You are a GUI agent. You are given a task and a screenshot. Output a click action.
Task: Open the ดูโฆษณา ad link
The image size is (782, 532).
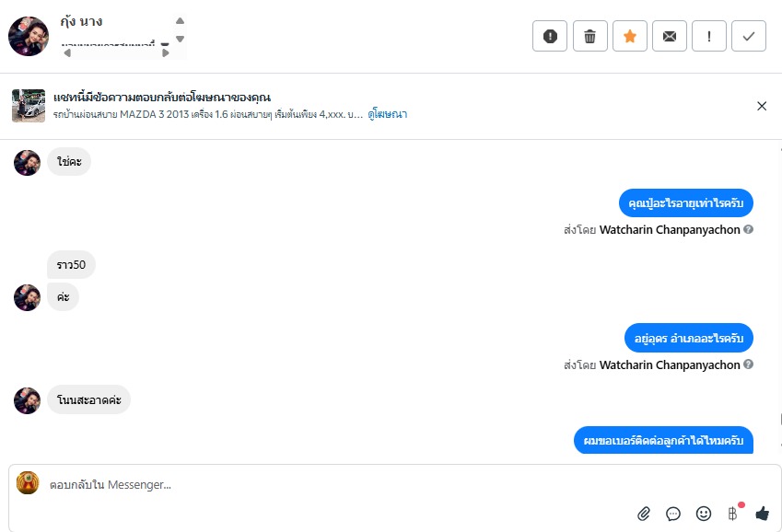coord(388,115)
